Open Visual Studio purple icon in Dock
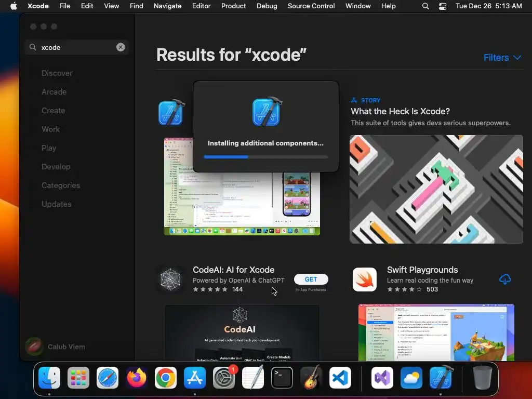Screen dimensions: 532x399 (x=382, y=378)
